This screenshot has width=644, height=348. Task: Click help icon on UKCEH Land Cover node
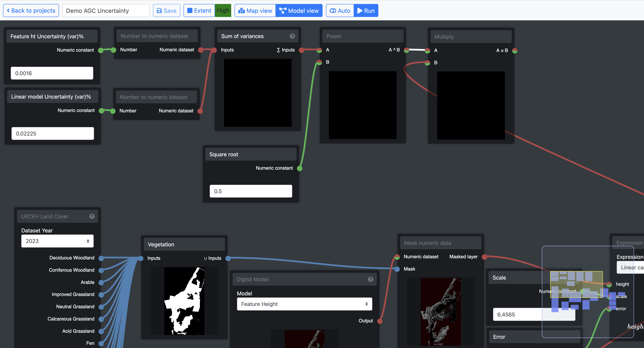[x=92, y=216]
